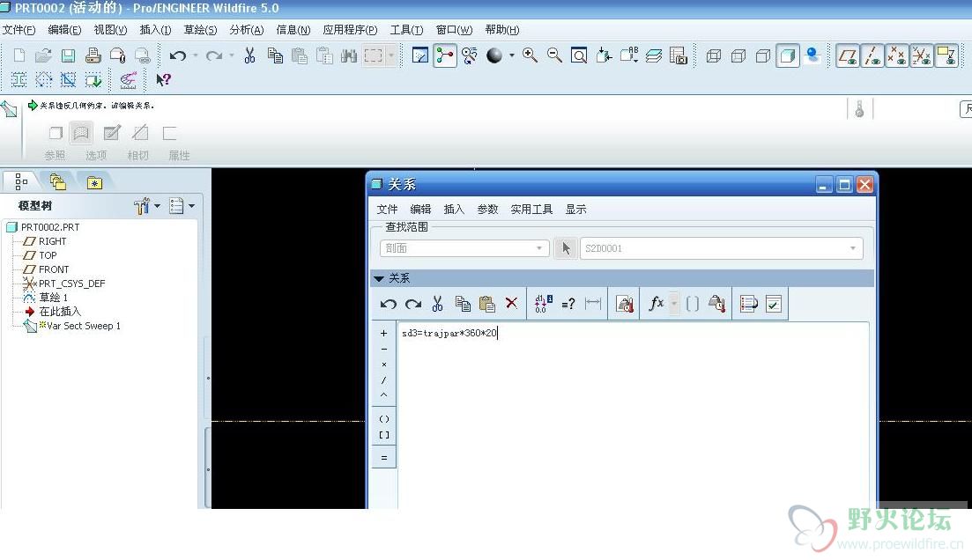The image size is (972, 560).
Task: Click the relation text sd3=trajpar*360*20
Action: tap(449, 334)
